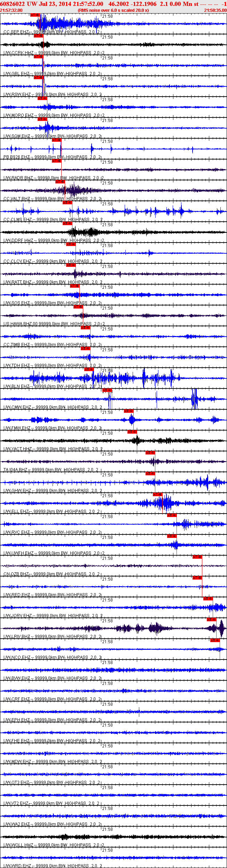This screenshot has width=227, height=868.
Task: Click the UW.WA2 EHZ station label
Action: (x=17, y=824)
